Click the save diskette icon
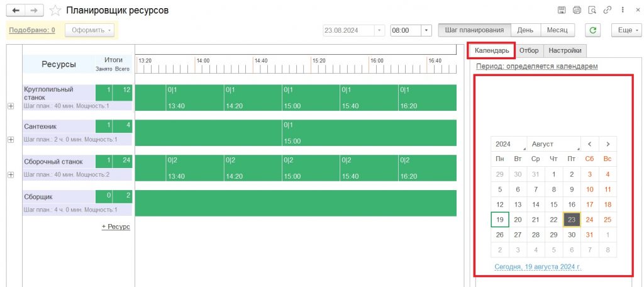 coord(562,10)
